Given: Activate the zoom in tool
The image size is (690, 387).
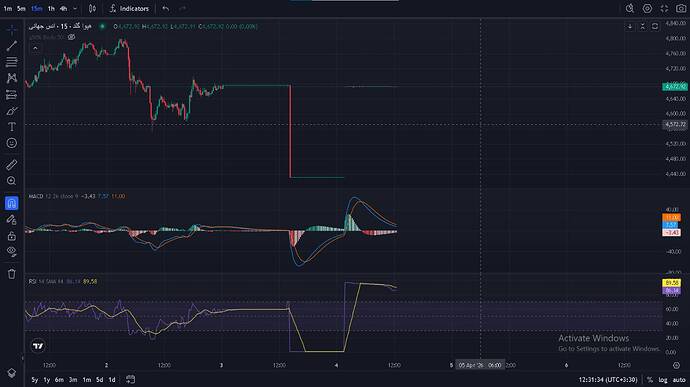Looking at the screenshot, I should [x=12, y=181].
